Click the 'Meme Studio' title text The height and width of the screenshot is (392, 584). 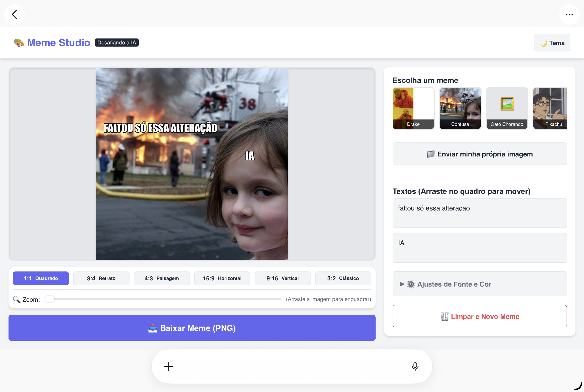click(58, 43)
